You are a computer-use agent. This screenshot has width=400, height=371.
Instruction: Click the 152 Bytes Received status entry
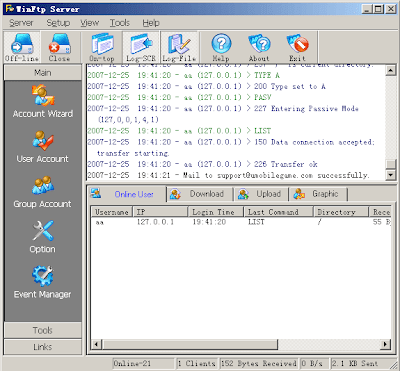pos(259,363)
